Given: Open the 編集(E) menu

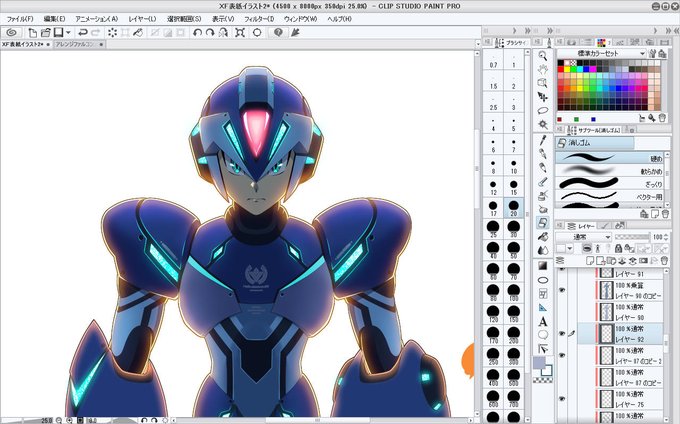Looking at the screenshot, I should [x=54, y=19].
